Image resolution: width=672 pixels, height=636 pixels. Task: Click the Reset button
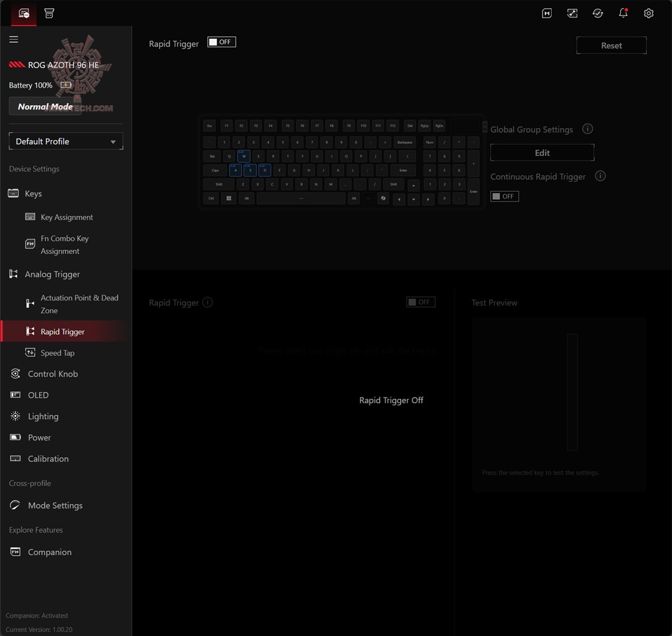point(611,45)
